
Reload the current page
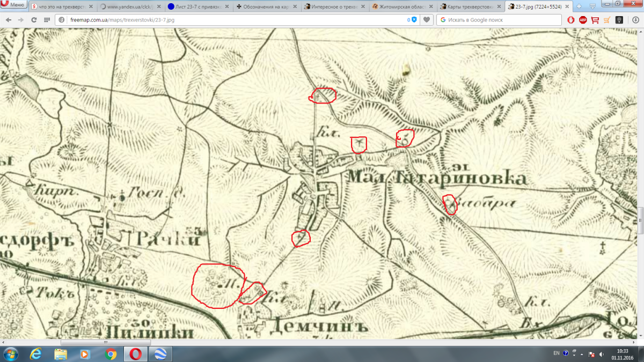[34, 20]
